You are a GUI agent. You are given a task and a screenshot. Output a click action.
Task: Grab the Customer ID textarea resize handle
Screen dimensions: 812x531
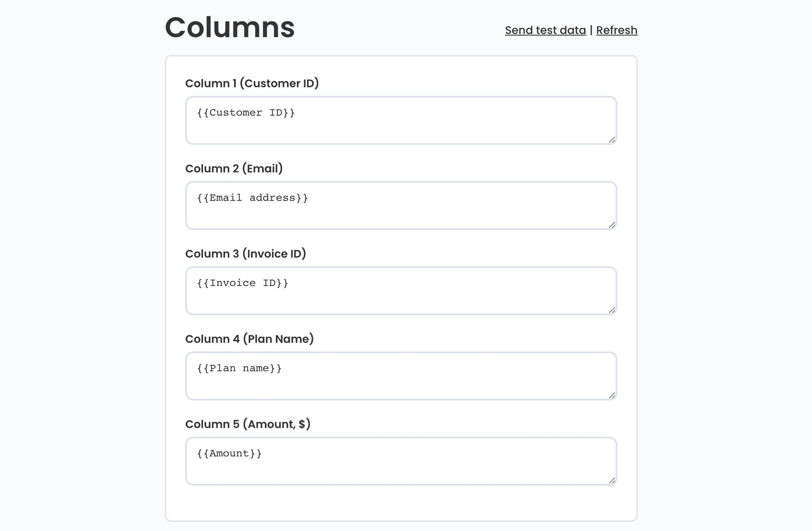pos(612,140)
